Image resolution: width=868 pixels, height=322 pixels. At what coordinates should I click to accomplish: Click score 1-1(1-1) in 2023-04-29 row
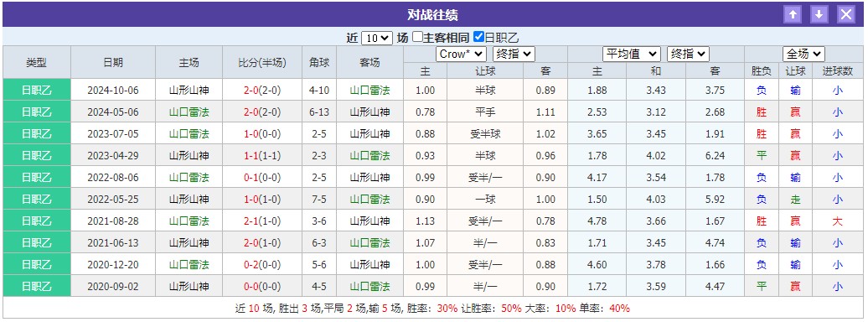click(x=262, y=156)
